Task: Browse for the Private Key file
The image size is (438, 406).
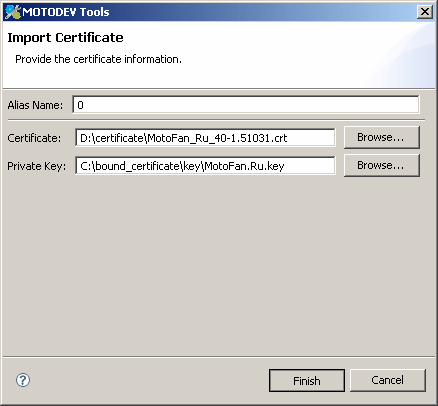Action: pyautogui.click(x=381, y=165)
